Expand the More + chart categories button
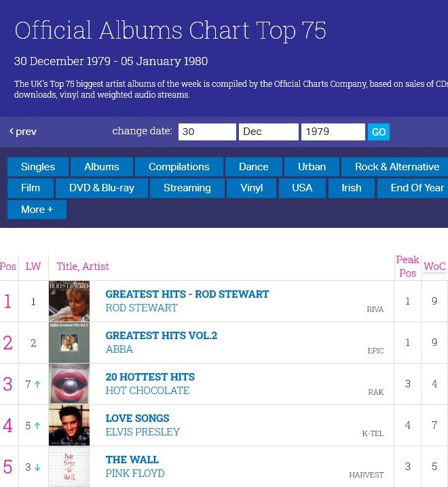 37,210
